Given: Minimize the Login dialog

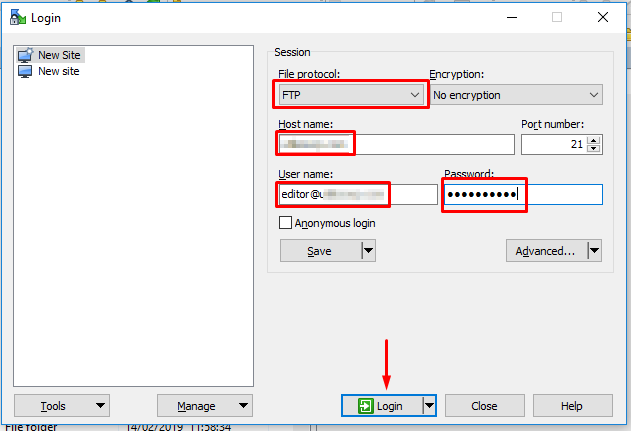Looking at the screenshot, I should (x=512, y=17).
